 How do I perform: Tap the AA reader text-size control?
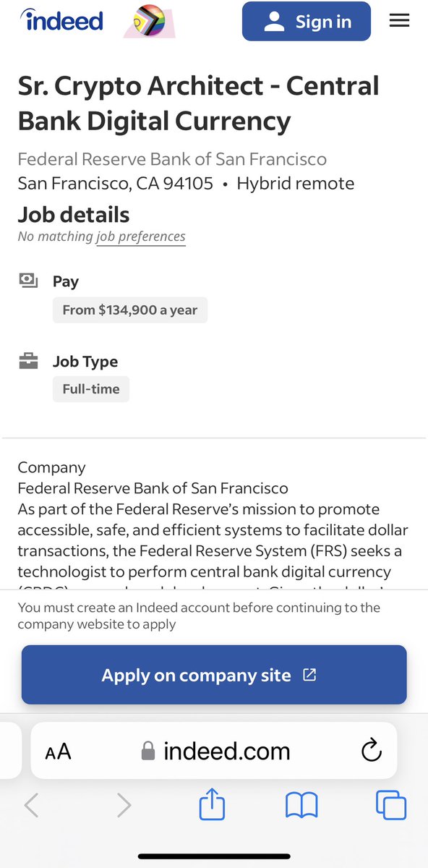(58, 752)
